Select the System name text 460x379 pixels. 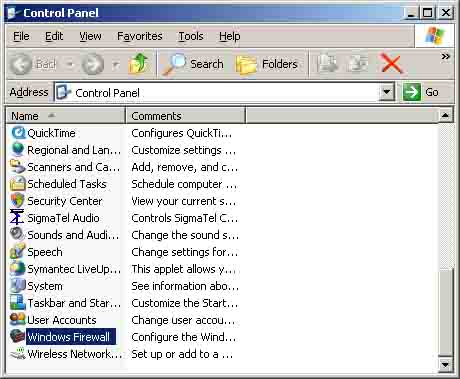pos(45,286)
